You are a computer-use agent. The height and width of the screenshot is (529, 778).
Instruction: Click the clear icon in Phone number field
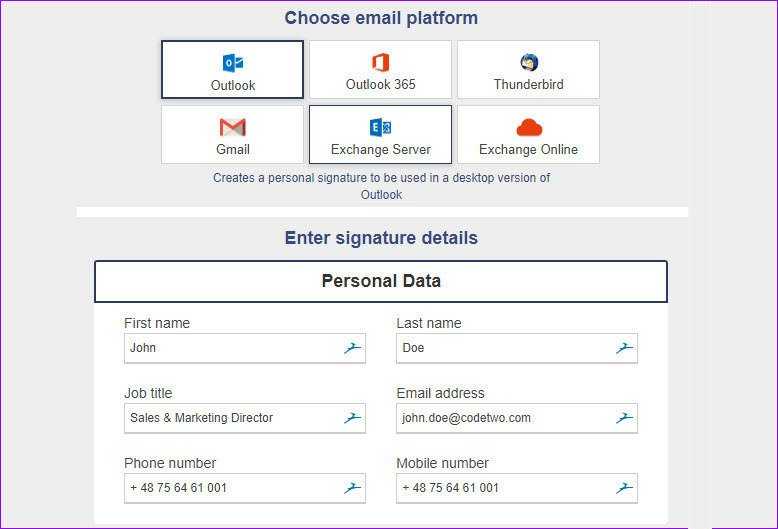[x=352, y=488]
